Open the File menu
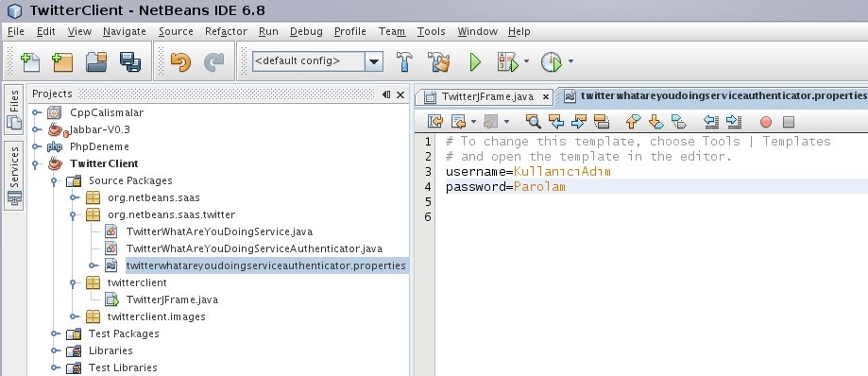This screenshot has height=376, width=868. [x=15, y=31]
